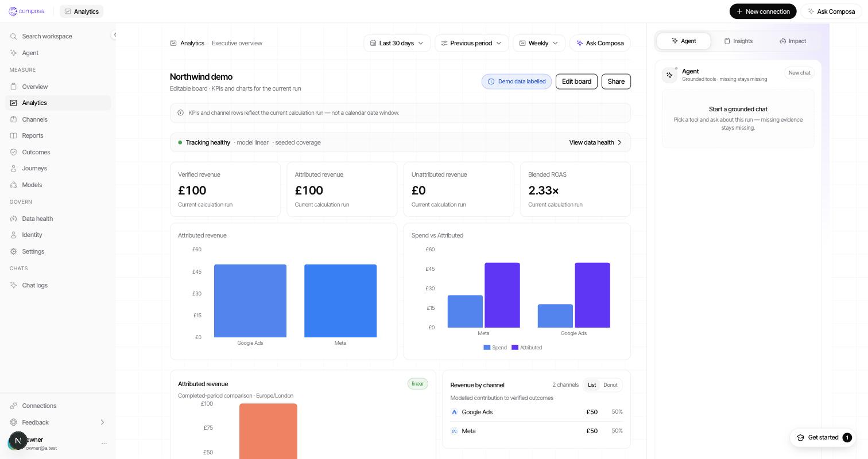Viewport: 868px width, 459px height.
Task: Click the green tracking status dot
Action: [180, 142]
